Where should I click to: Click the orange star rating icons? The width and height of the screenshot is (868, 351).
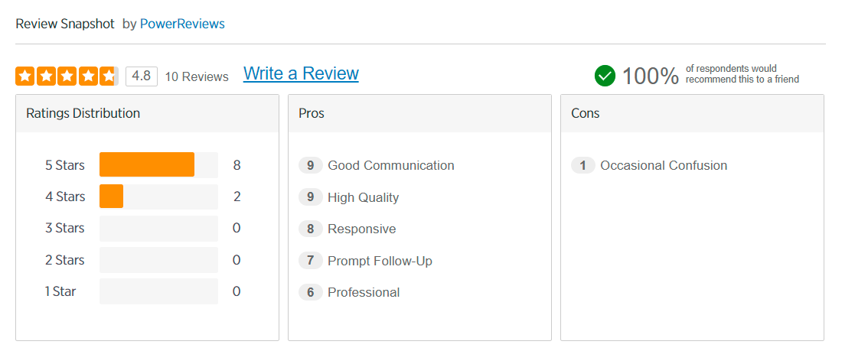click(67, 76)
